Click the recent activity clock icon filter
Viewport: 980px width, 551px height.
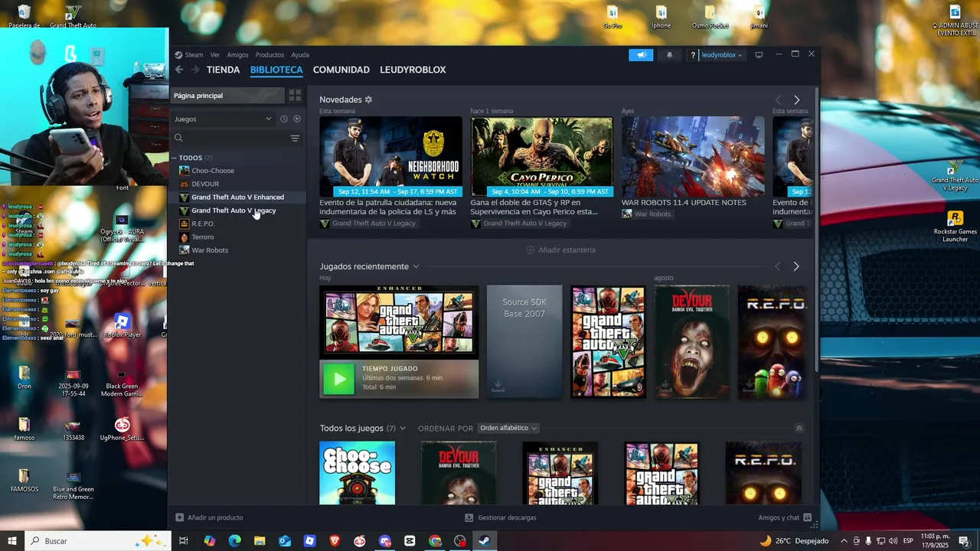tap(284, 119)
